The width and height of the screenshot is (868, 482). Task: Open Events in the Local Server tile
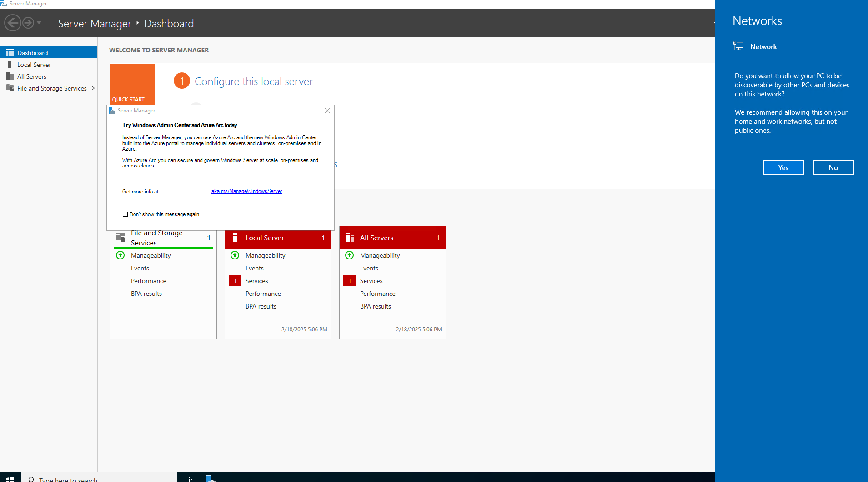point(255,269)
